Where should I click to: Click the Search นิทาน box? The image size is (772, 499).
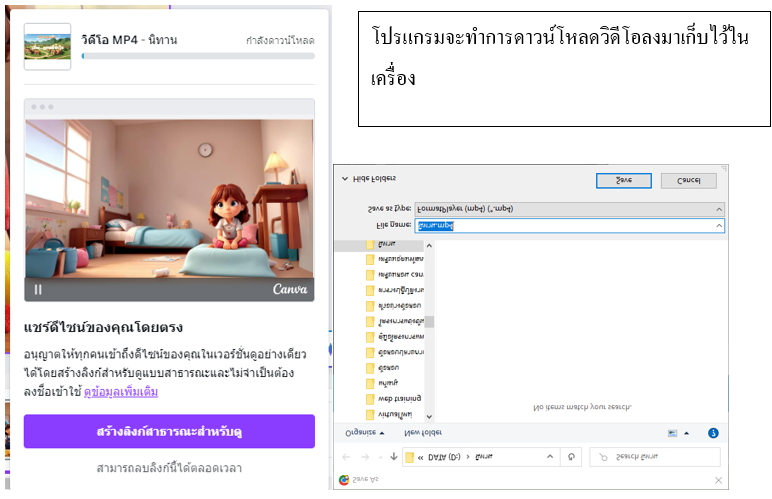[655, 457]
